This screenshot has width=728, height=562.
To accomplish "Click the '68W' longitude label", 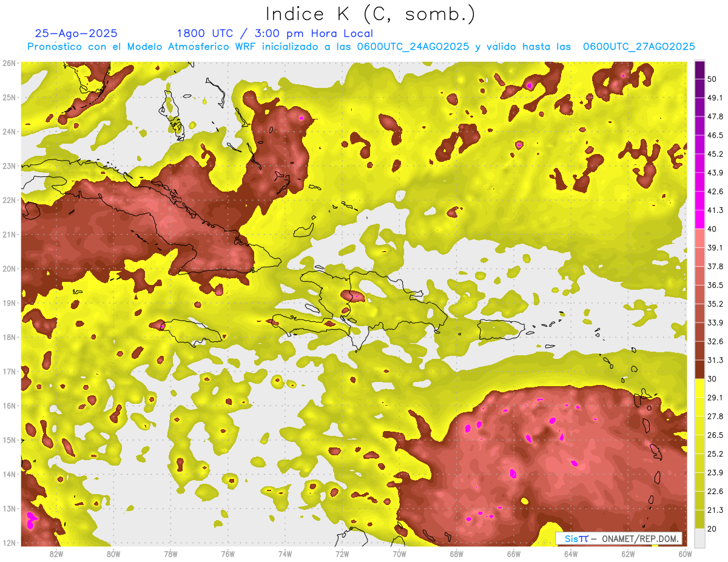I will 457,554.
